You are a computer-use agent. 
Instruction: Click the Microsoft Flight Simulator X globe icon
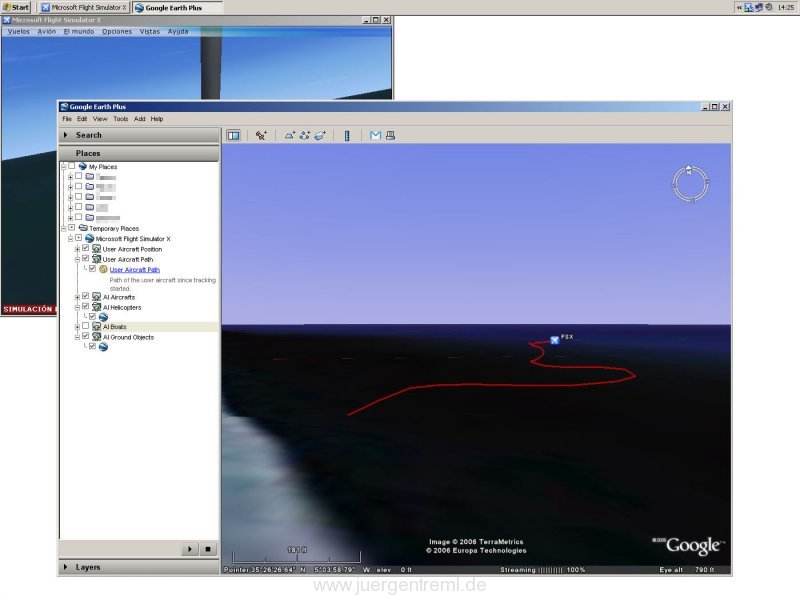(90, 238)
